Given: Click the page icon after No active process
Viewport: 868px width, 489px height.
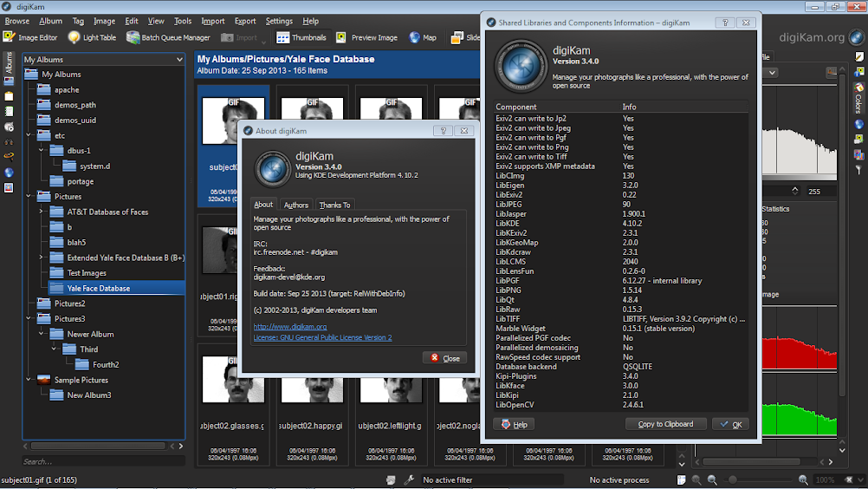Looking at the screenshot, I should coord(682,479).
